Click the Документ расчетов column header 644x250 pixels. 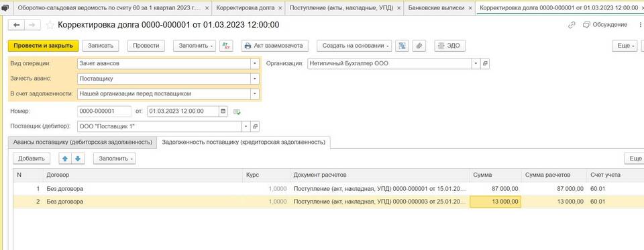click(380, 175)
